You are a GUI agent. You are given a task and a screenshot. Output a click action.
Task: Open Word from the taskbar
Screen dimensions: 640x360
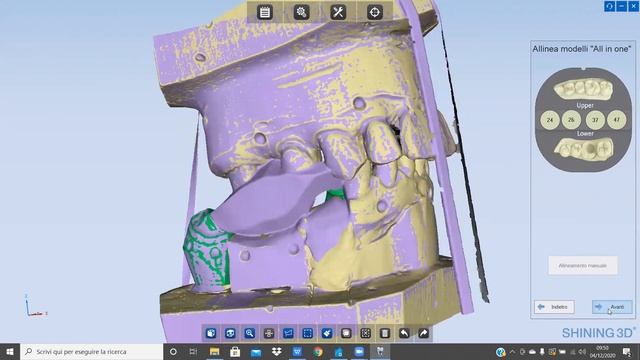(297, 351)
